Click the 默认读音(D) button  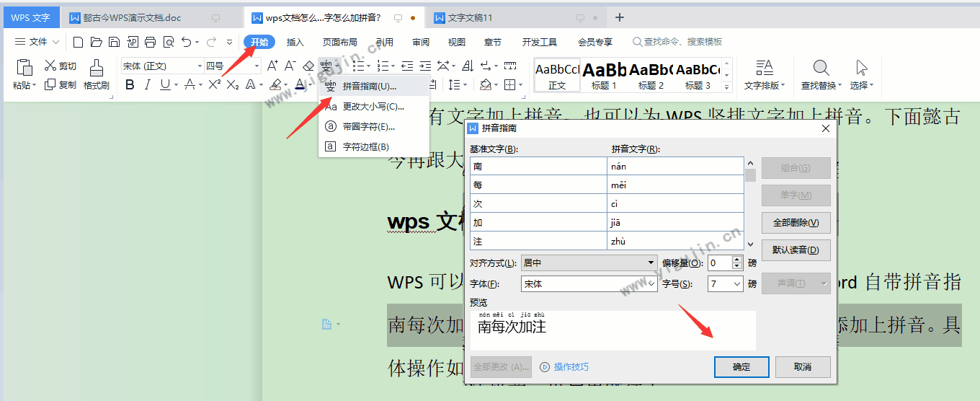pyautogui.click(x=796, y=250)
